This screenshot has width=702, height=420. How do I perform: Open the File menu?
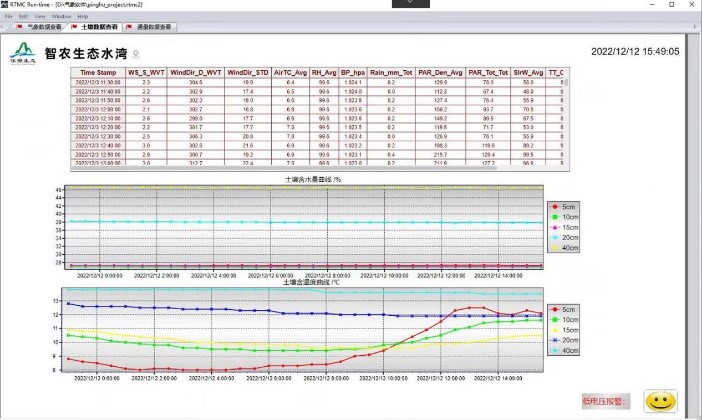[9, 17]
